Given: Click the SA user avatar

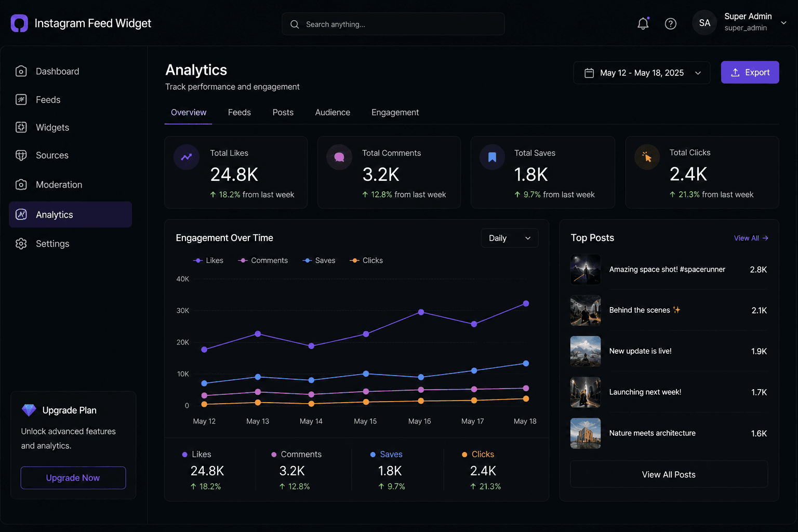Looking at the screenshot, I should [x=704, y=23].
